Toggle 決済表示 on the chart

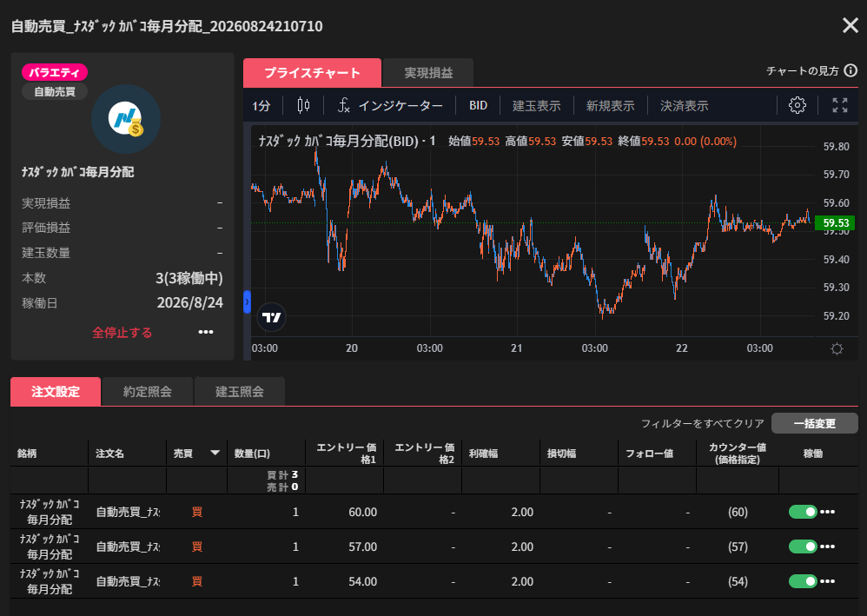click(x=684, y=105)
